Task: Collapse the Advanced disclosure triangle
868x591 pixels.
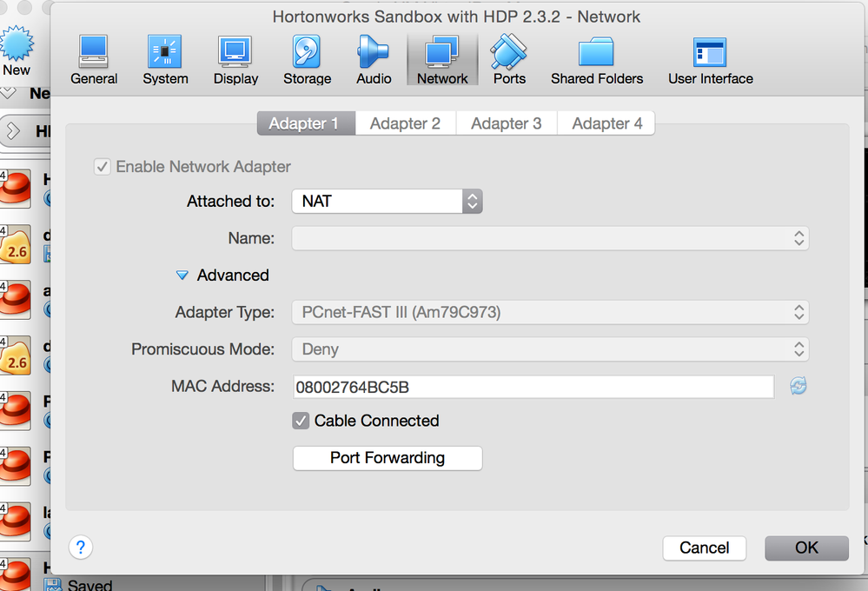Action: [182, 276]
